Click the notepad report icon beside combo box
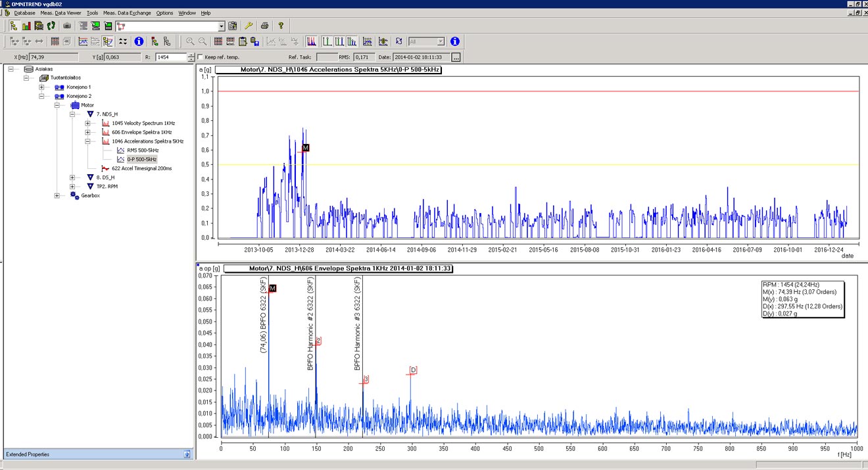 click(x=232, y=26)
